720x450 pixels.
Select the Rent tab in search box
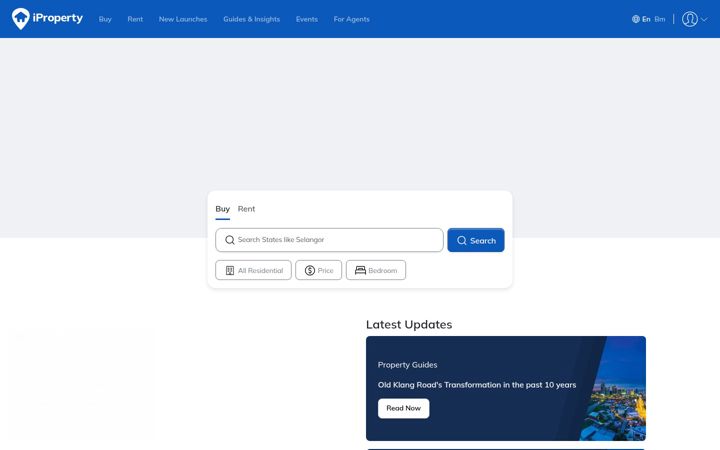[x=246, y=209]
